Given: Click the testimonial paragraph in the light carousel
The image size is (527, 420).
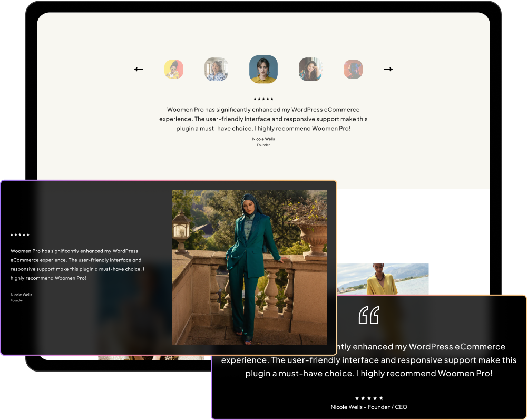Looking at the screenshot, I should tap(263, 119).
